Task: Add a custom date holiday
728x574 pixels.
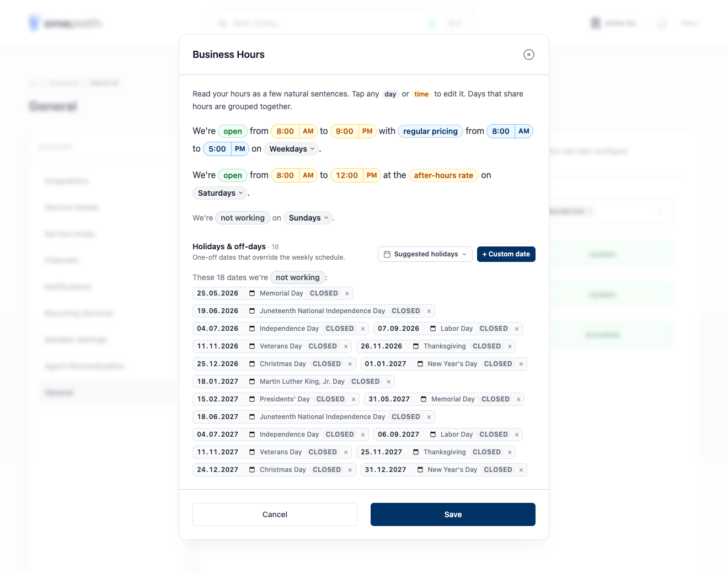Action: tap(506, 254)
